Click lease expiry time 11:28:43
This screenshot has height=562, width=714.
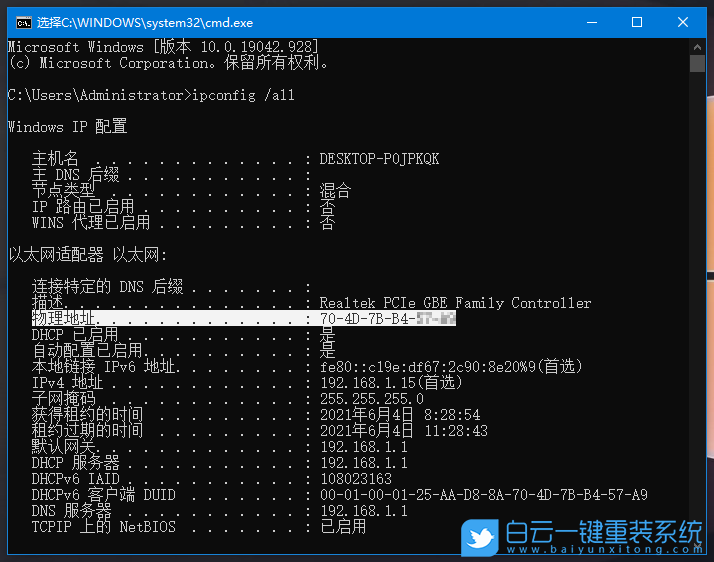(456, 431)
